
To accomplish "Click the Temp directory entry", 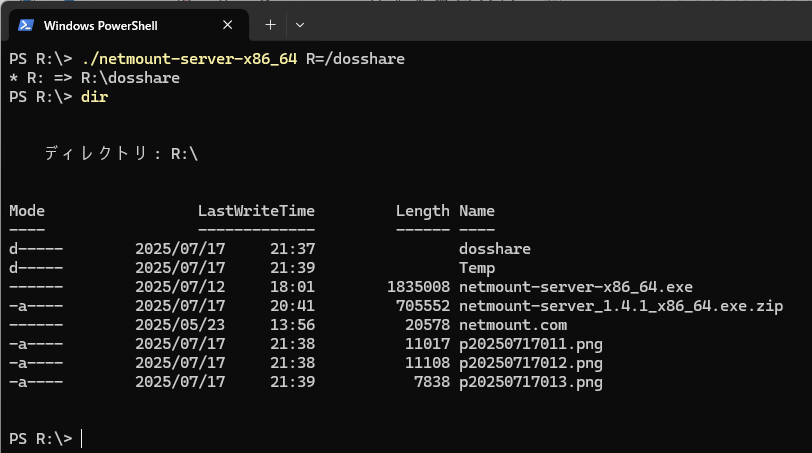I will (x=477, y=268).
